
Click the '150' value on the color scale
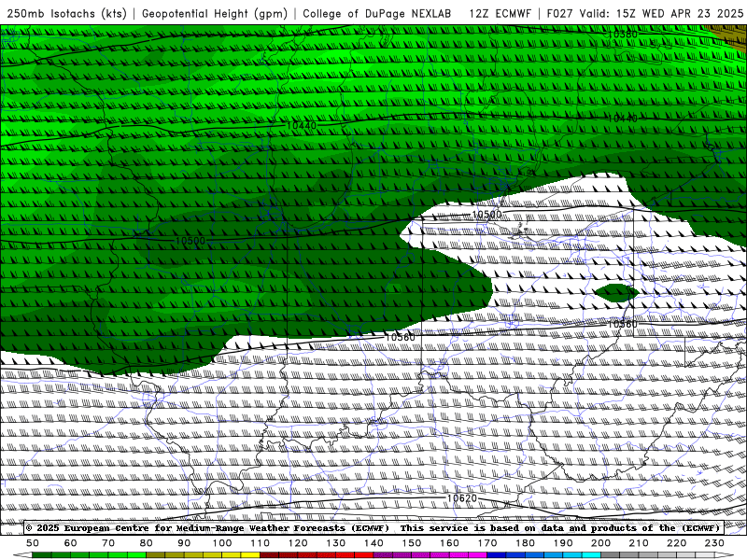point(412,543)
